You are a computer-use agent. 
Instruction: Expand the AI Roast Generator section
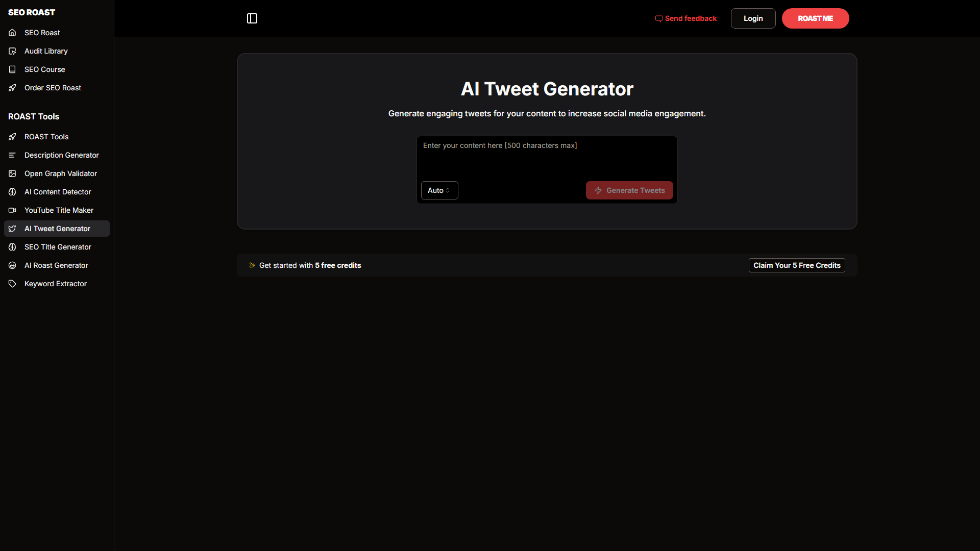(x=57, y=265)
